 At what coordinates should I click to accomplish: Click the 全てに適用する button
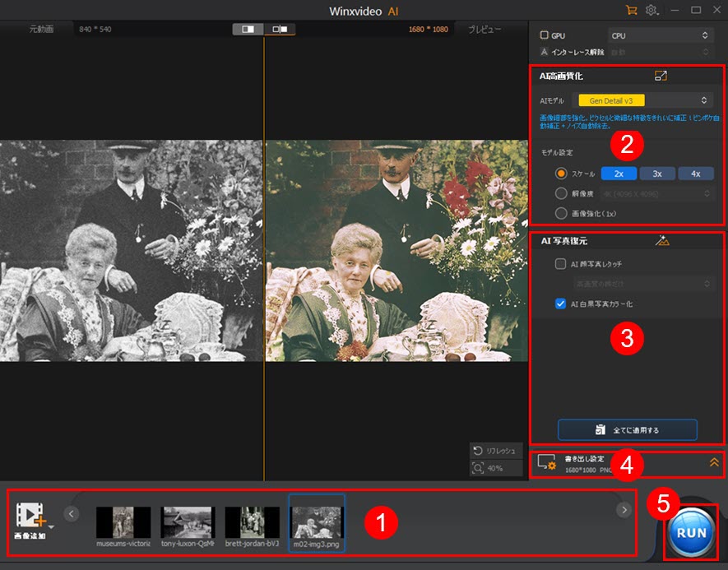click(x=628, y=430)
